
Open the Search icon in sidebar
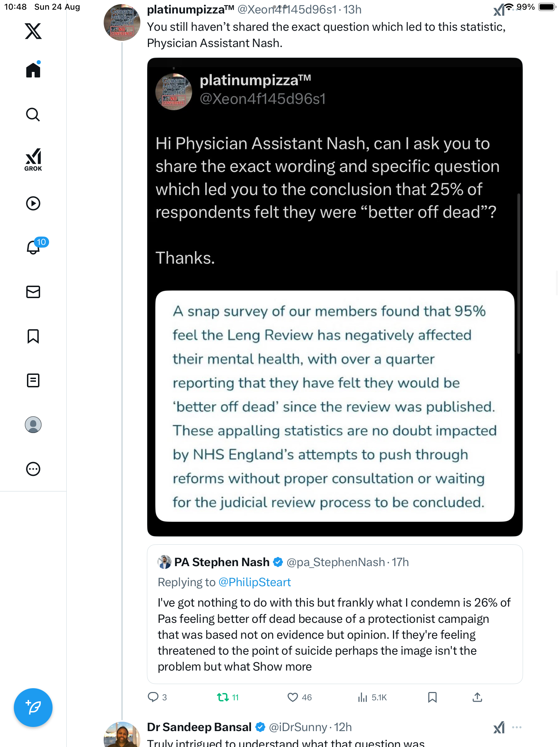[33, 114]
